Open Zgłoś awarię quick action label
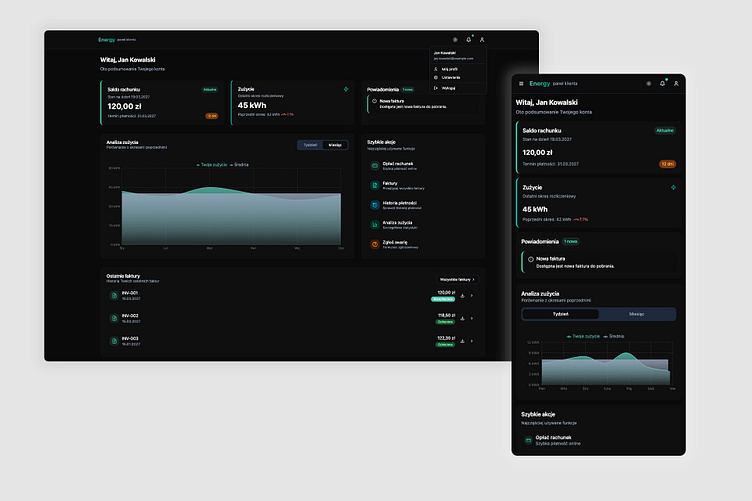 395,243
